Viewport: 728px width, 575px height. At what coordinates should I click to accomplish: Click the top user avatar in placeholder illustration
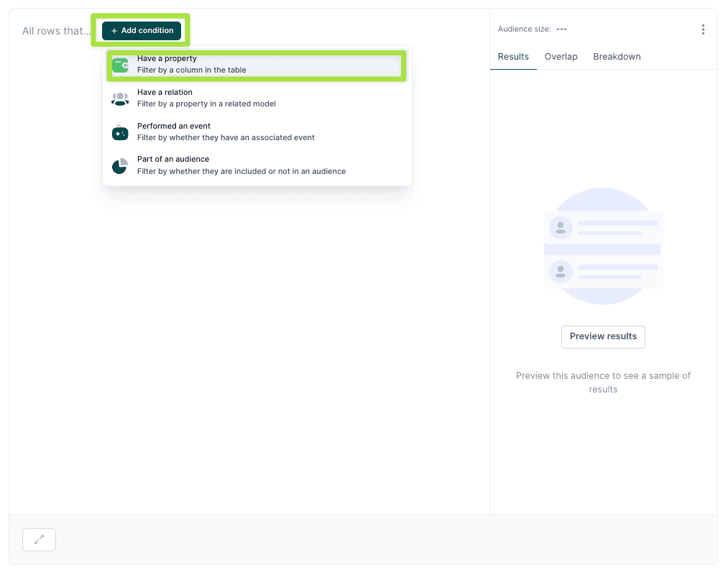[x=561, y=228]
